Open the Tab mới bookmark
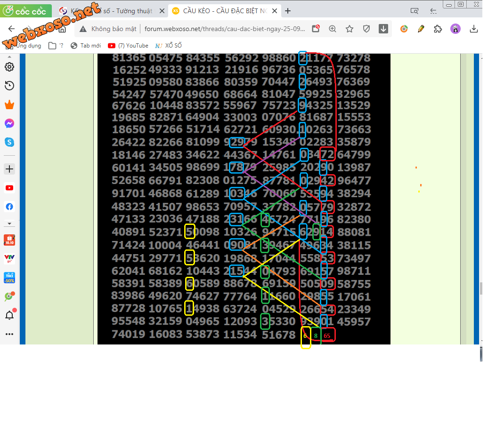This screenshot has width=488, height=448. click(86, 46)
